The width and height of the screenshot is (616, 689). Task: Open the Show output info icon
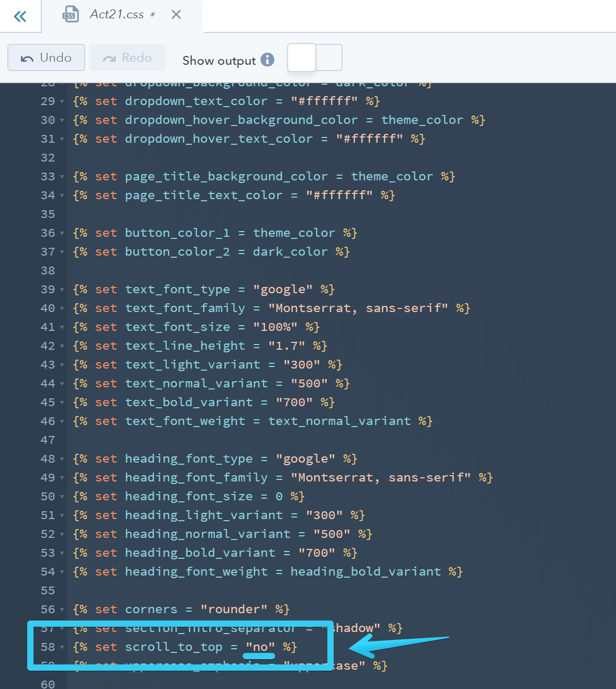[267, 60]
